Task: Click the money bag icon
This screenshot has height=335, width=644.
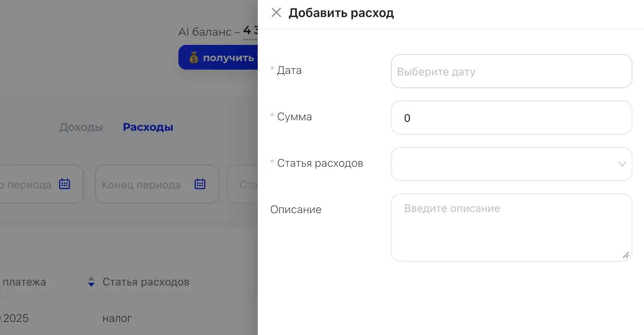Action: click(194, 58)
